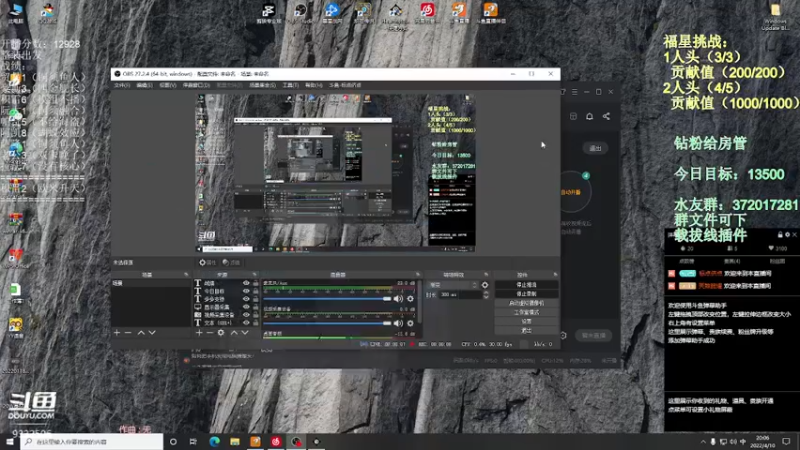Open source properties via the Sources dock gear icon
Image resolution: width=800 pixels, height=450 pixels.
pos(221,333)
